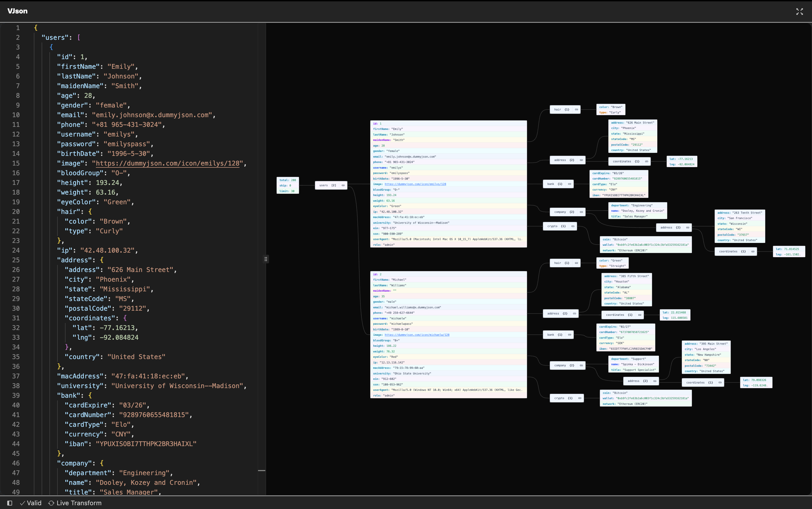Toggle fullscreen with the top-right expand icon
This screenshot has height=509, width=812.
(799, 12)
